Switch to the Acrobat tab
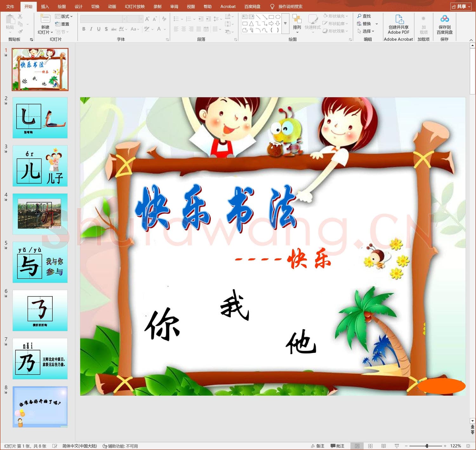This screenshot has width=476, height=450. pyautogui.click(x=228, y=6)
